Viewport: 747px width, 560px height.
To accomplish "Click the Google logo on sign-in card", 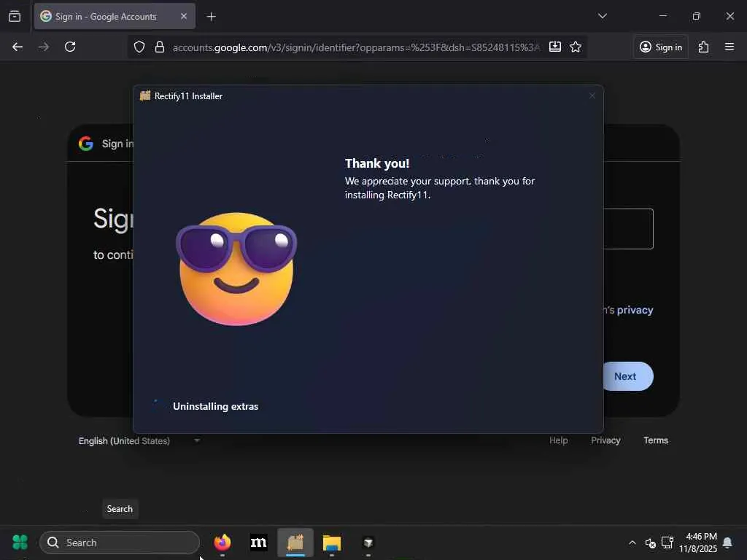I will (x=86, y=144).
